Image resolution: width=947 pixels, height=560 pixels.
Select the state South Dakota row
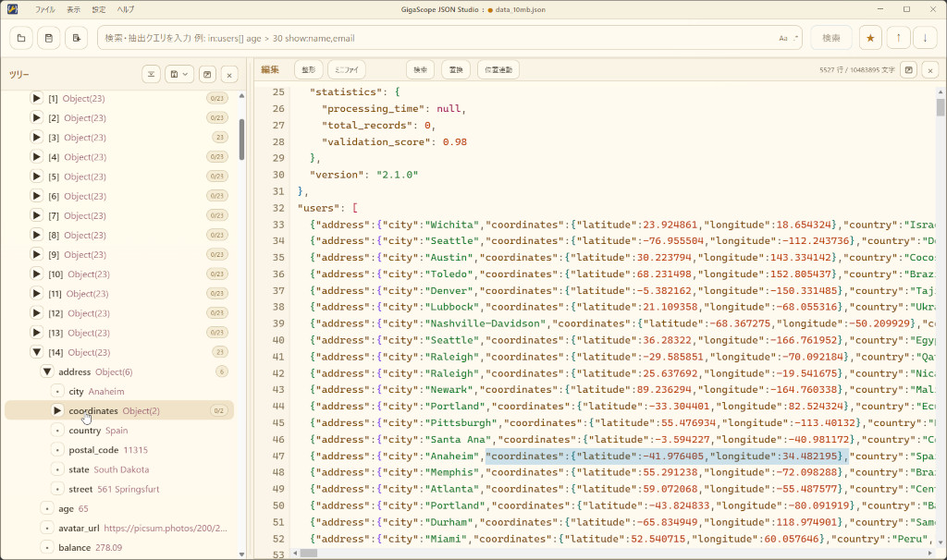(119, 469)
